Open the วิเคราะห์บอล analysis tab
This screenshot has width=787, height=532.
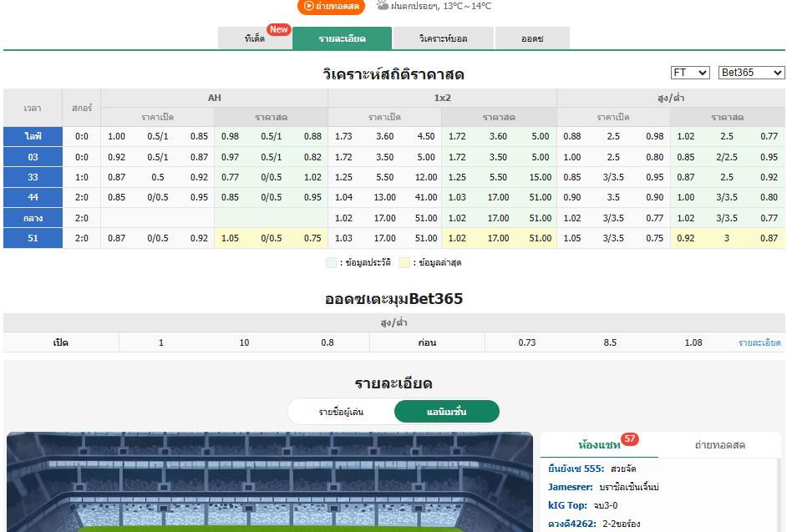444,38
